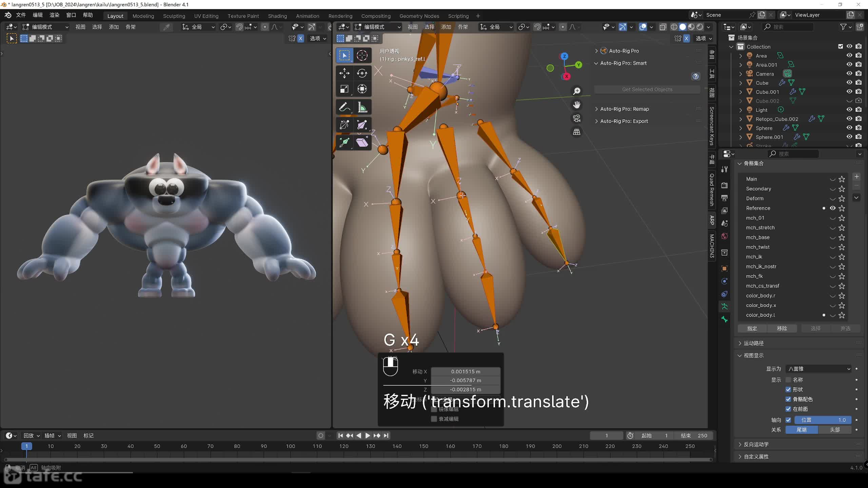This screenshot has height=488, width=868.
Task: Click the zoom viewport icon
Action: pos(576,91)
